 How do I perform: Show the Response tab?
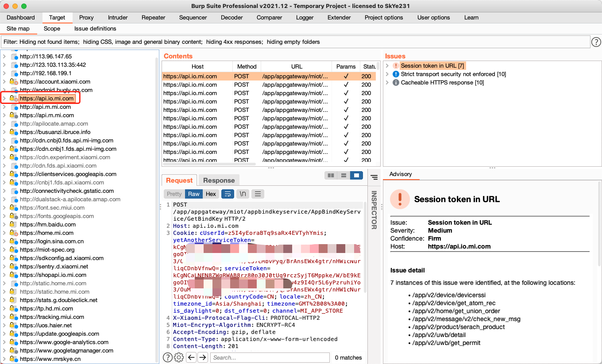click(x=219, y=180)
